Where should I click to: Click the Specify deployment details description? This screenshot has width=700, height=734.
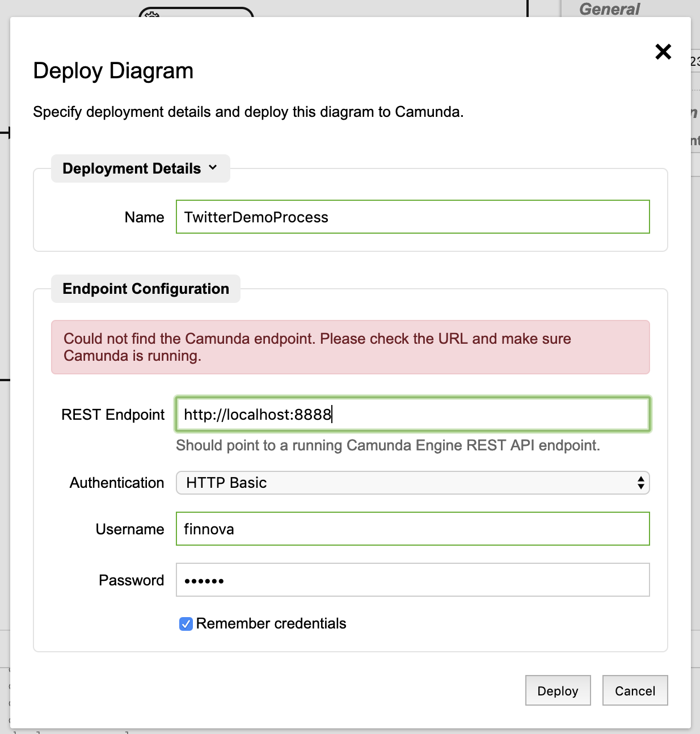click(x=248, y=112)
